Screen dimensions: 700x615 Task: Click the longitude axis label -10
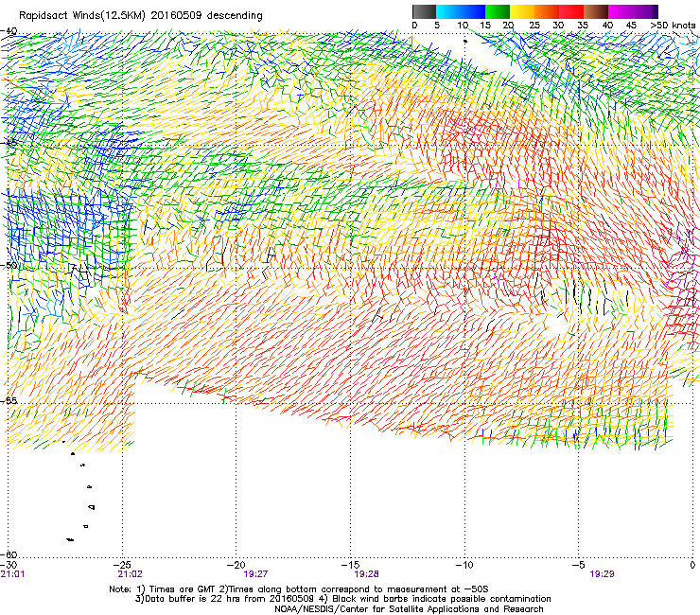[464, 566]
